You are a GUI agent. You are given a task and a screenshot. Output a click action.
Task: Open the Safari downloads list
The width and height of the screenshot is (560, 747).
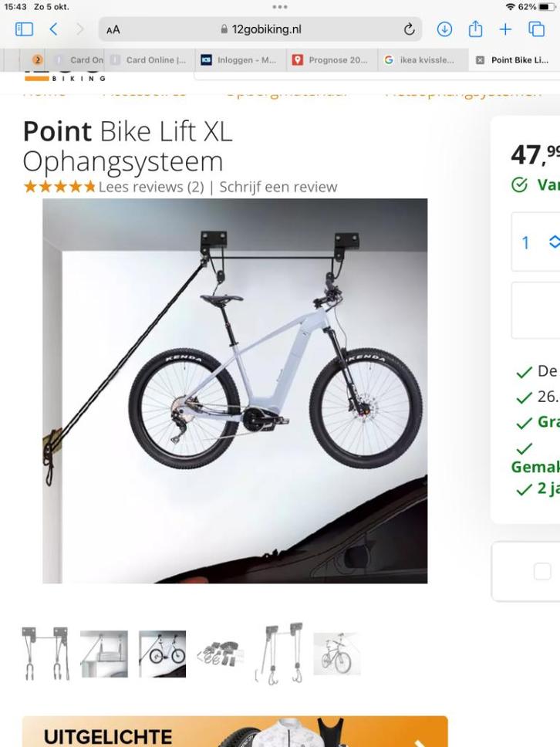pyautogui.click(x=444, y=29)
